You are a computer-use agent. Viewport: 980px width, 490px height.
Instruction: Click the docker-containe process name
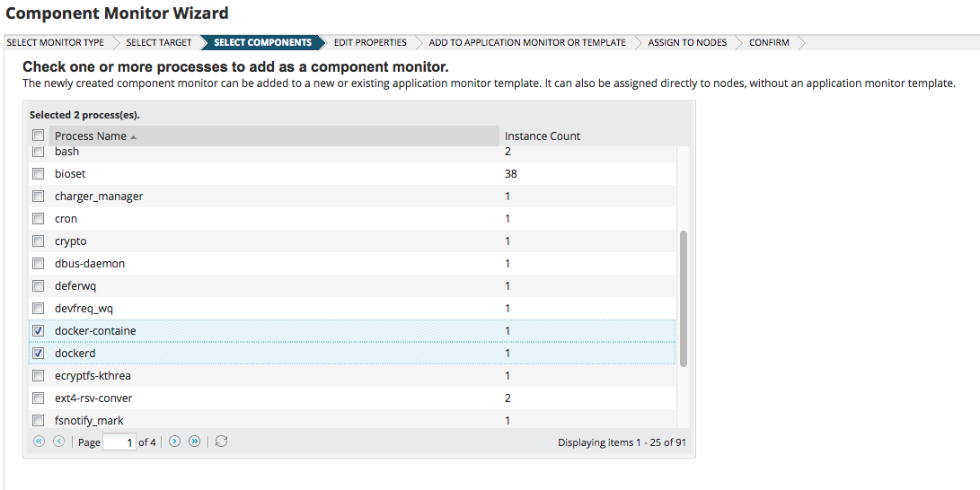95,331
